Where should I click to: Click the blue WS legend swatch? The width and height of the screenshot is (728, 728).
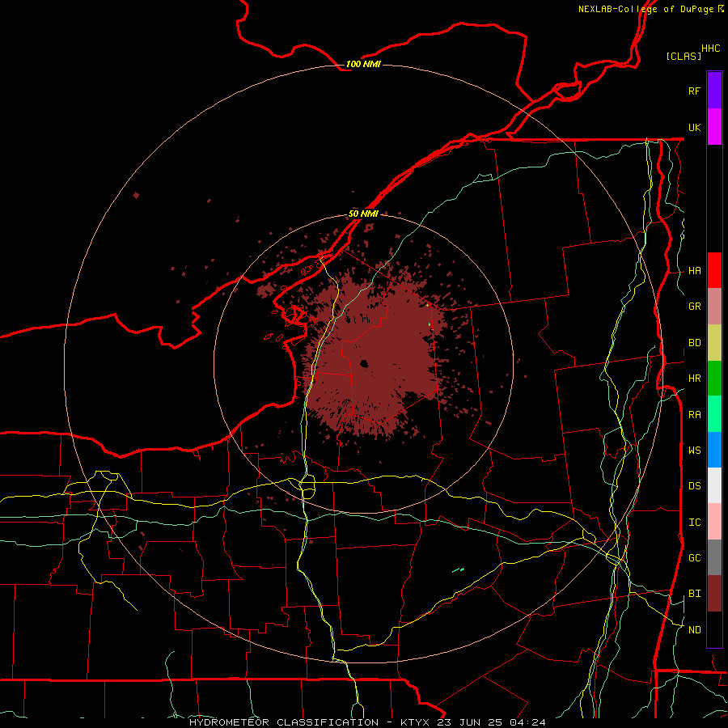714,450
